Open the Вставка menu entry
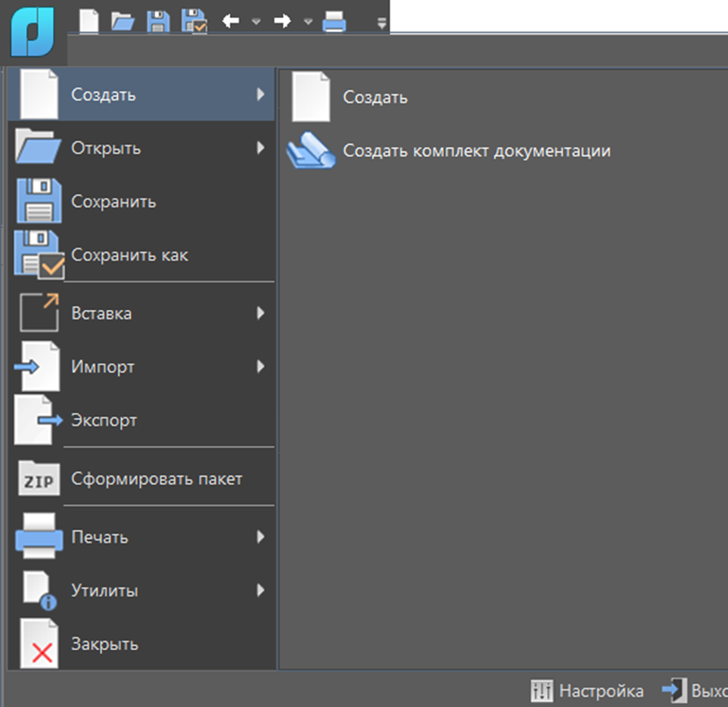 click(x=142, y=313)
